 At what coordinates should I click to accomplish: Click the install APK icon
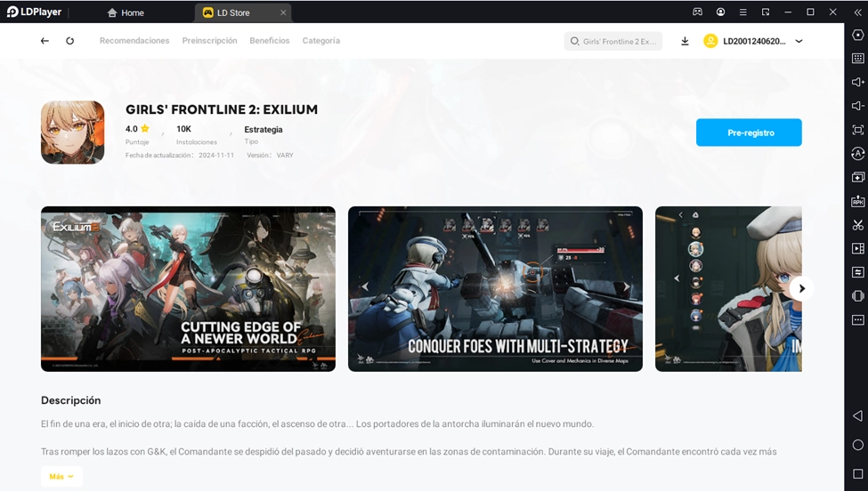tap(858, 201)
